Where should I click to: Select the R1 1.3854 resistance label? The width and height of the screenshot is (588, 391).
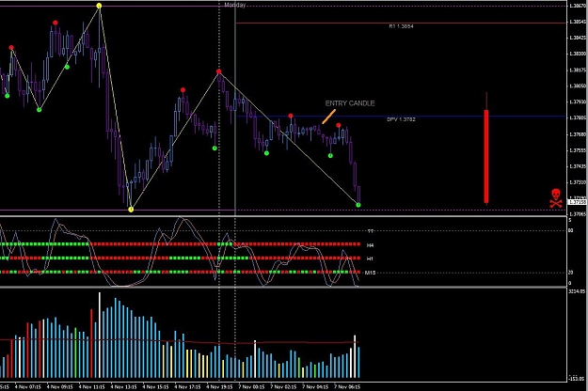tap(401, 26)
